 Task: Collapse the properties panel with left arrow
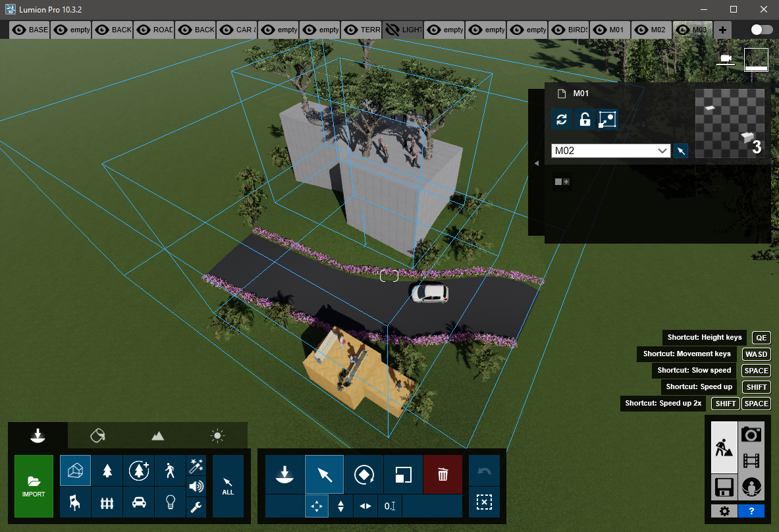[536, 163]
